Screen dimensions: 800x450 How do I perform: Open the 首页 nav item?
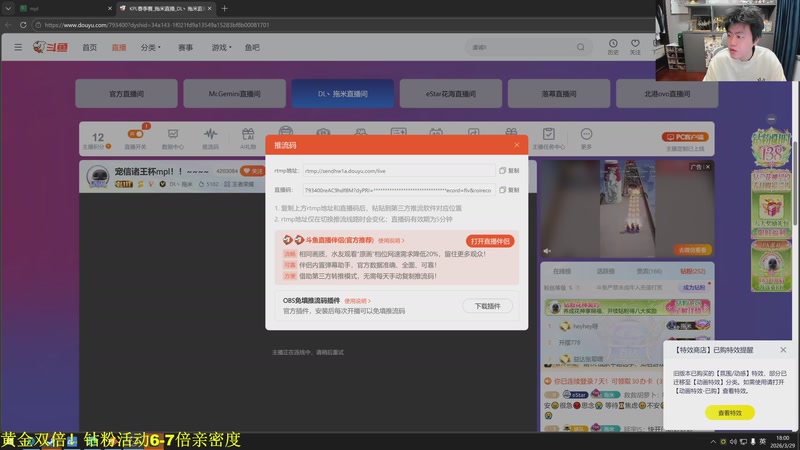[x=89, y=47]
